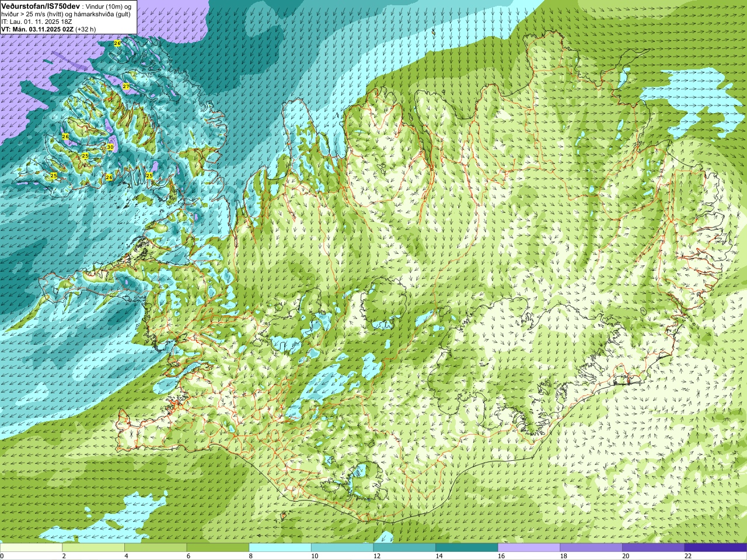
Task: Select the darkest purple swatch above 22 m/s
Action: click(x=715, y=547)
